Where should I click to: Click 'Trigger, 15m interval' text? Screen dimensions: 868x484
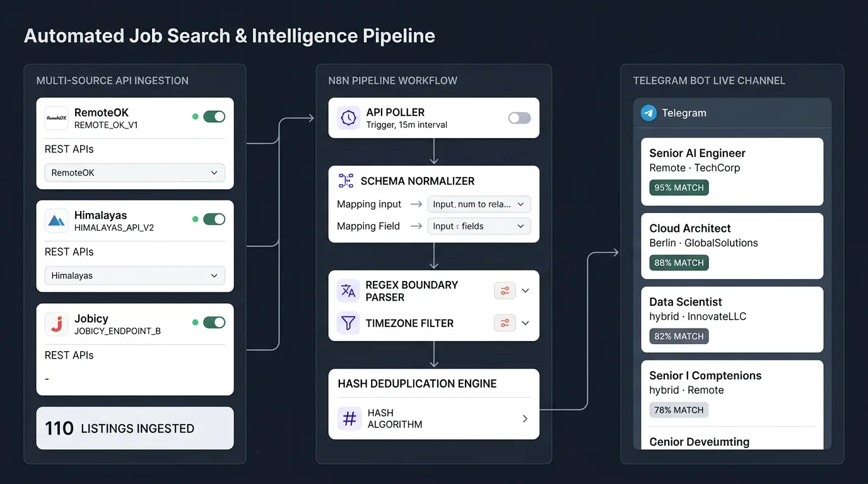pyautogui.click(x=407, y=125)
